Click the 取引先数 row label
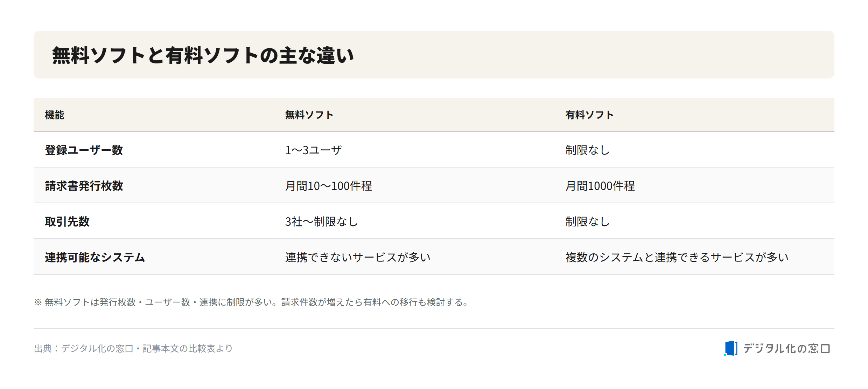Viewport: 868px width, 389px height. tap(67, 221)
